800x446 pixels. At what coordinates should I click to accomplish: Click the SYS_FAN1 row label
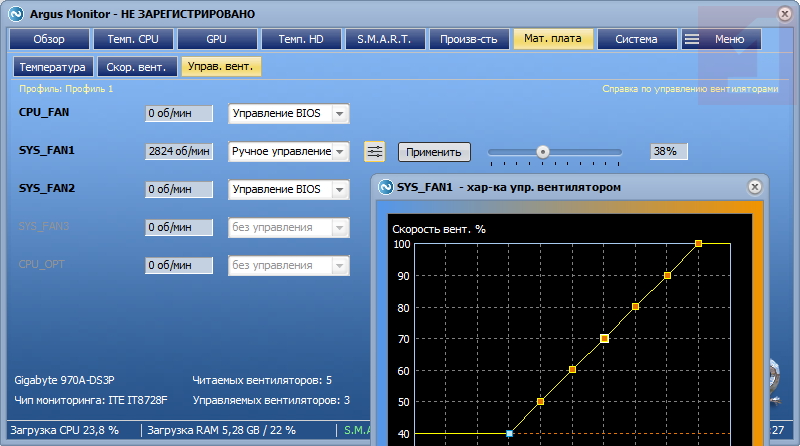tap(47, 151)
